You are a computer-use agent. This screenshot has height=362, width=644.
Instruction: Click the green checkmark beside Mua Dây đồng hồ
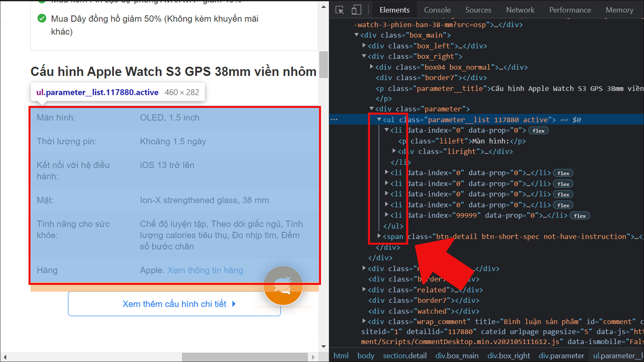(42, 18)
